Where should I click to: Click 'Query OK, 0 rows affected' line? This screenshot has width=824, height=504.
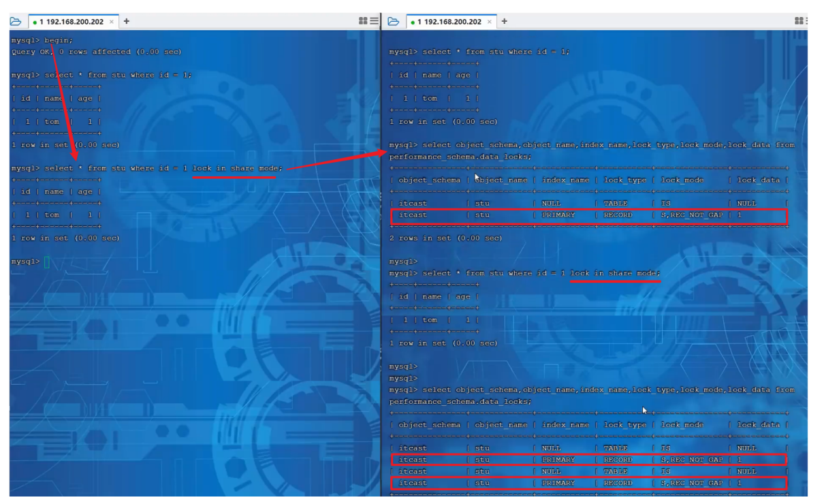click(96, 52)
